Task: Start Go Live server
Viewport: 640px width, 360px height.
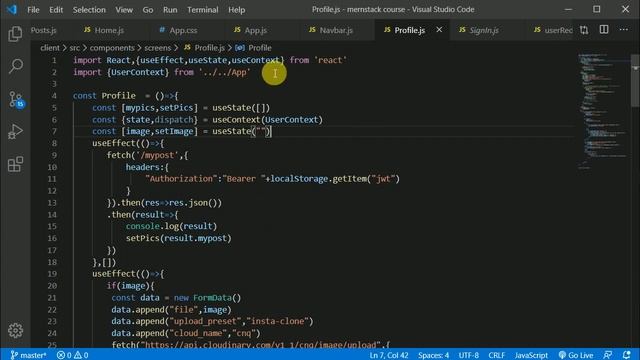Action: pyautogui.click(x=576, y=355)
